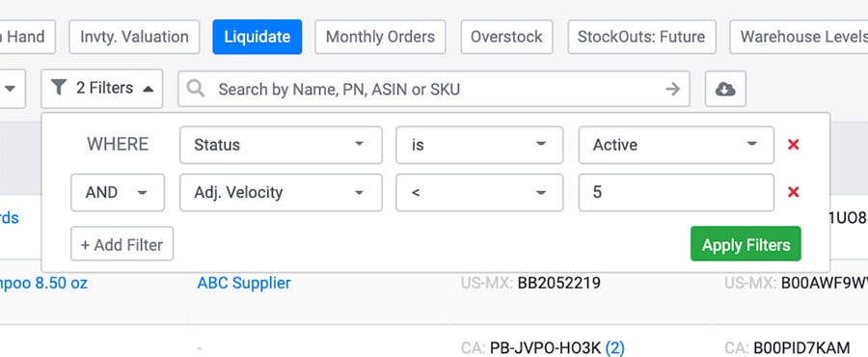Open the Status field dropdown
The height and width of the screenshot is (357, 868).
point(281,145)
